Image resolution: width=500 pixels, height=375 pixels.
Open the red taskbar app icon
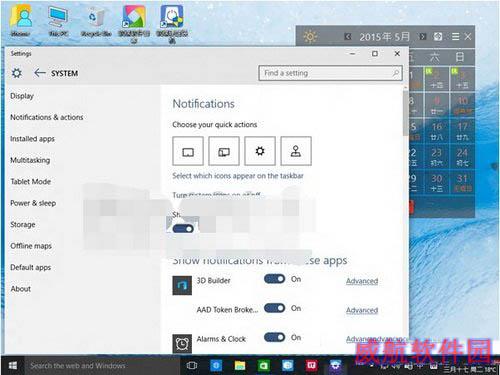[x=312, y=365]
